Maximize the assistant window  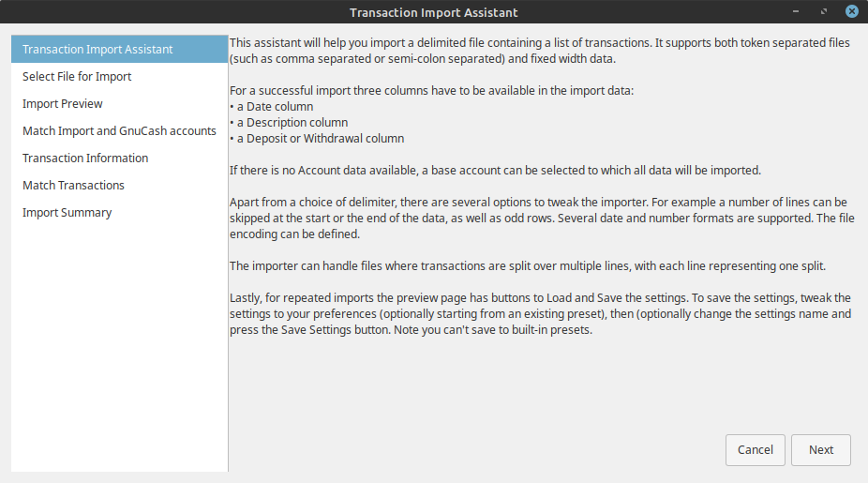pyautogui.click(x=824, y=12)
